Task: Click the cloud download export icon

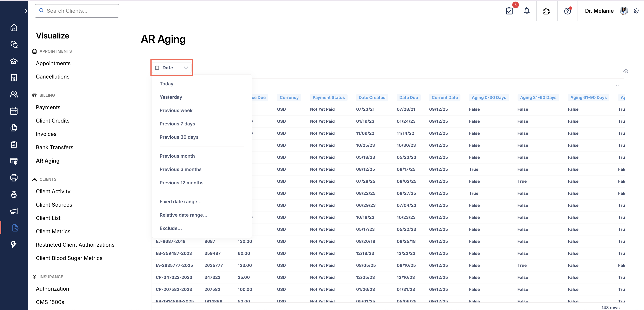Action: [x=626, y=71]
